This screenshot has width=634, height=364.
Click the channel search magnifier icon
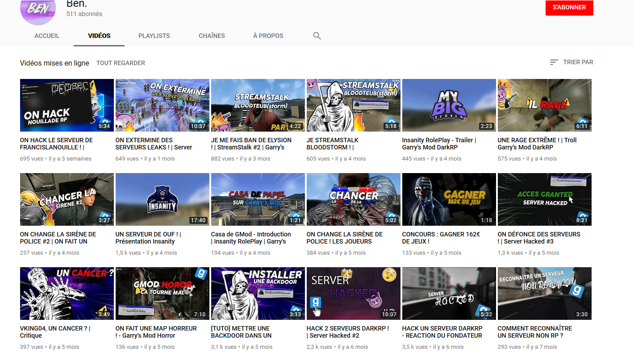317,36
